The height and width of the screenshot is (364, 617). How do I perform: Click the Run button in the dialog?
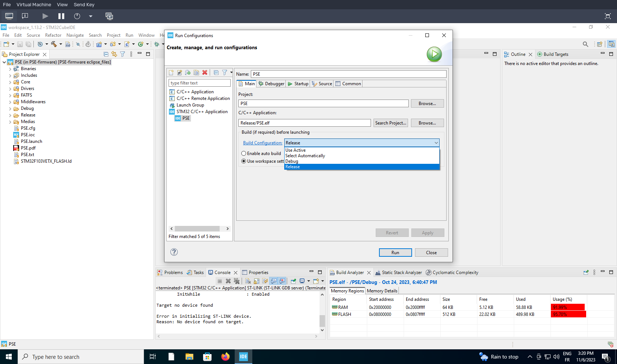pyautogui.click(x=395, y=253)
